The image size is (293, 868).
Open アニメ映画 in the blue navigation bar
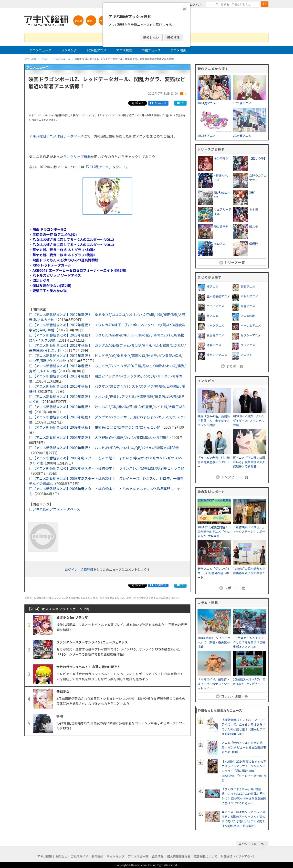pyautogui.click(x=178, y=50)
